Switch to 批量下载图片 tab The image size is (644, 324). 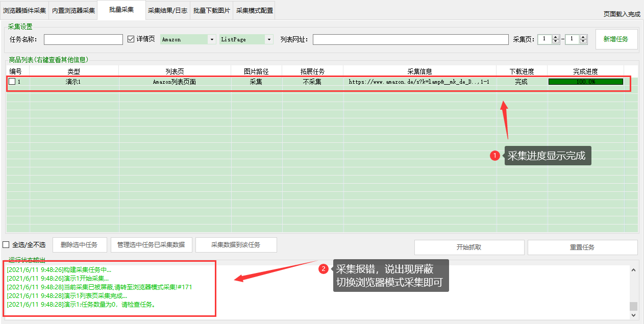click(x=211, y=10)
